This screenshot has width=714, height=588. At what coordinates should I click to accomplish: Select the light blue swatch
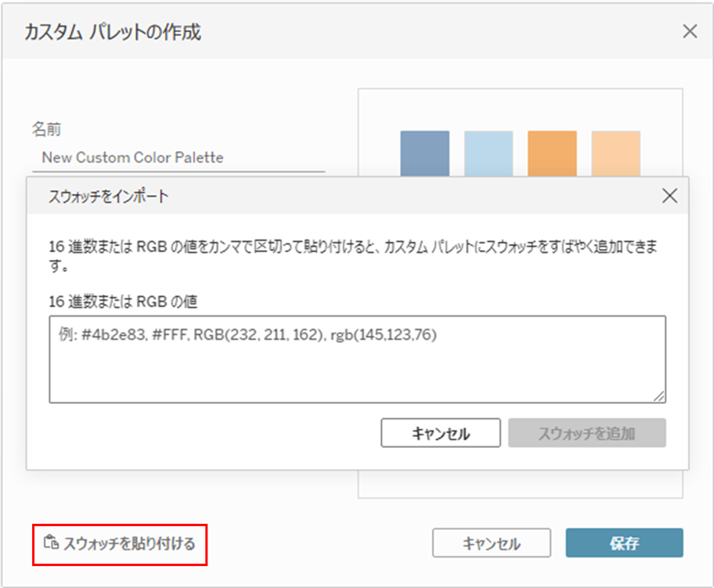click(x=489, y=153)
